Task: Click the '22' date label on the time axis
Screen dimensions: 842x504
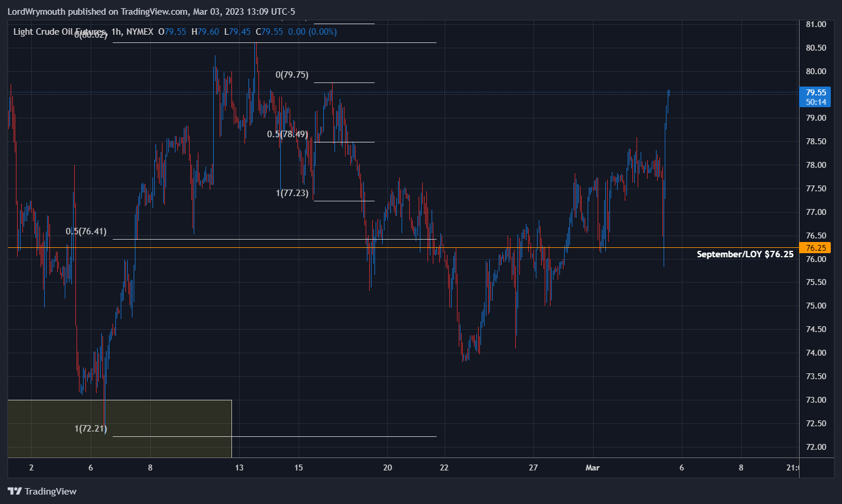Action: click(x=444, y=467)
